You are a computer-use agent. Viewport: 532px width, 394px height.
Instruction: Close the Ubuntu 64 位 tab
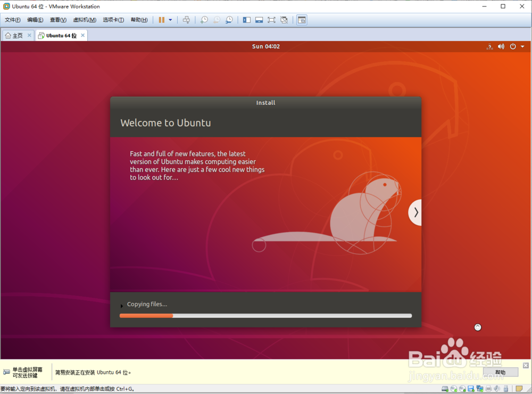pos(83,35)
